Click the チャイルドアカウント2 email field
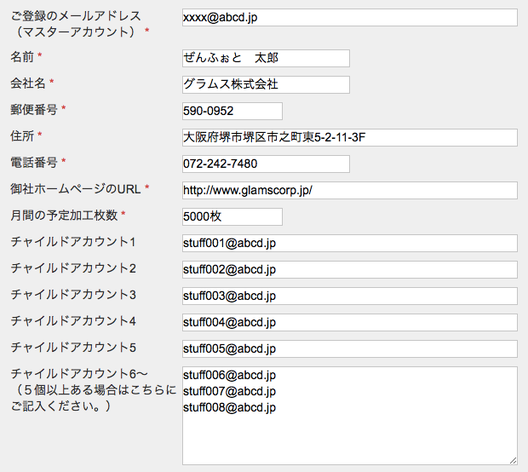This screenshot has width=528, height=472. pos(350,269)
